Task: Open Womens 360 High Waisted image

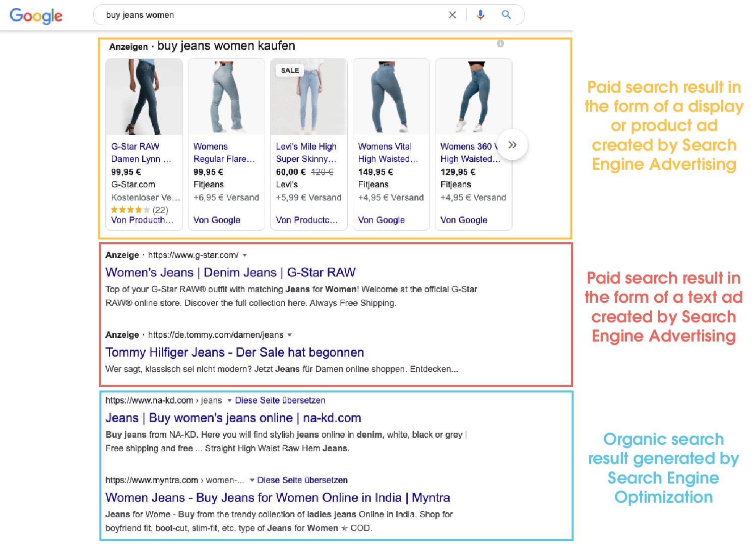Action: pos(473,97)
